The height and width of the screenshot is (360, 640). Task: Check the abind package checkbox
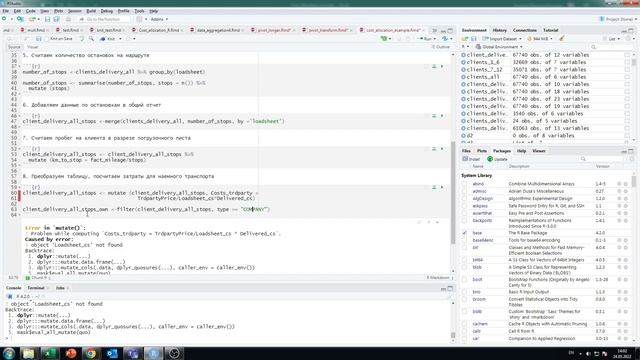(464, 184)
